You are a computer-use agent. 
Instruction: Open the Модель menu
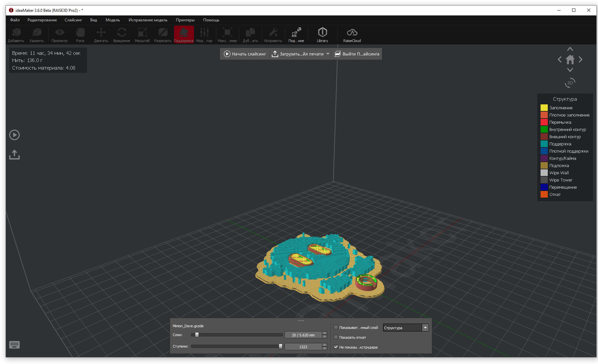pyautogui.click(x=113, y=20)
